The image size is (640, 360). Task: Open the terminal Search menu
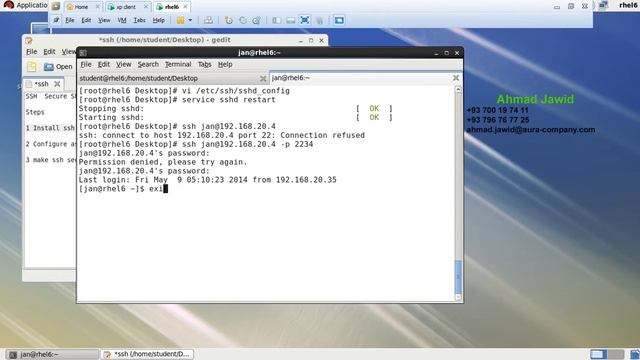coord(148,64)
